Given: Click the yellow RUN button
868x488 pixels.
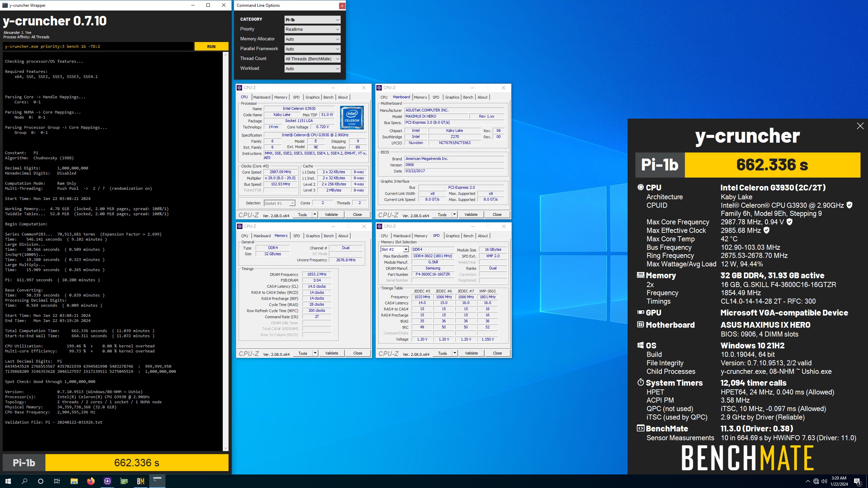Looking at the screenshot, I should point(211,46).
